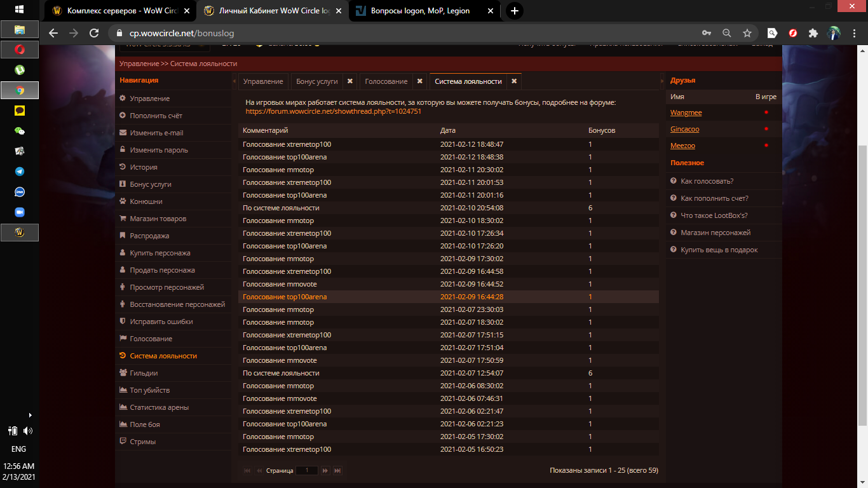Click the Стримы Twitch icon in sidebar

[x=123, y=442]
